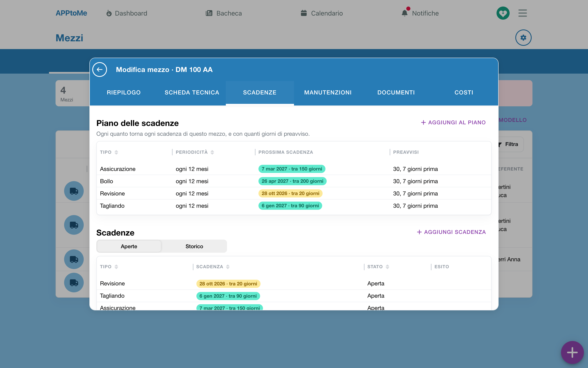The width and height of the screenshot is (588, 368).
Task: Click the green heart profile avatar
Action: click(503, 13)
